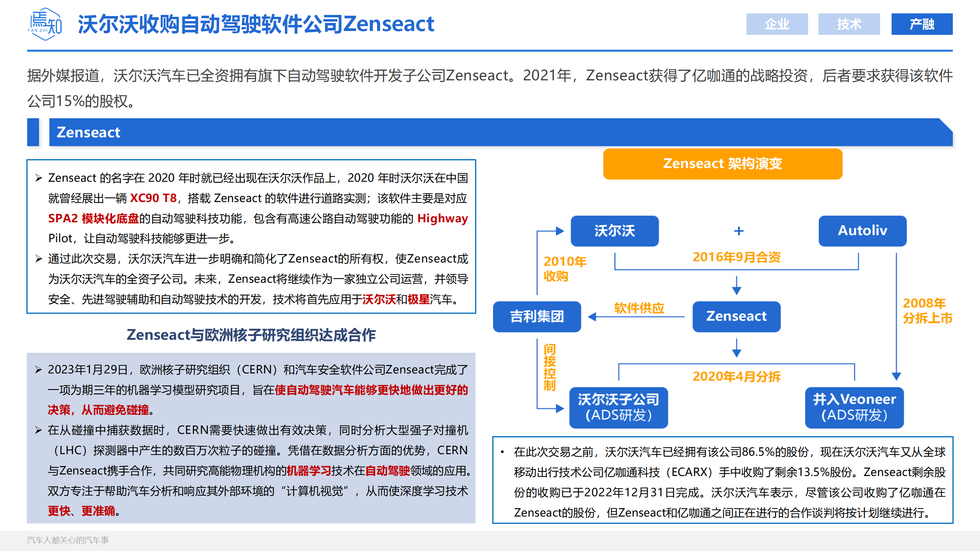Image resolution: width=980 pixels, height=551 pixels.
Task: Select the 产融 tab
Action: (922, 24)
